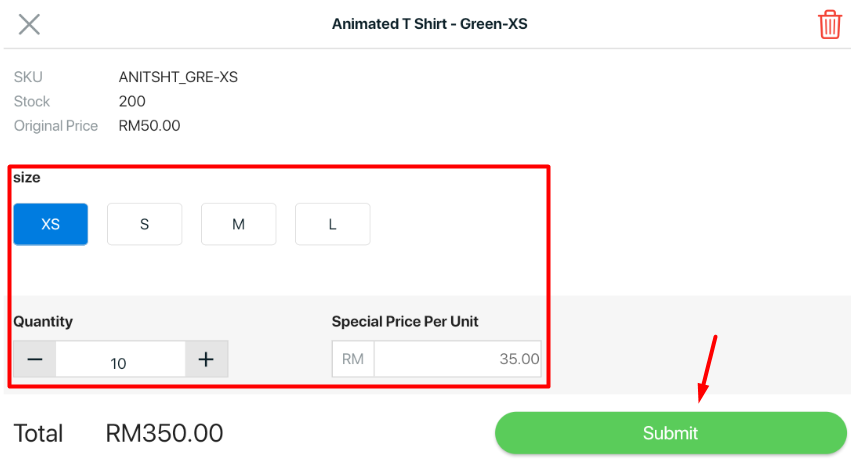
Task: Increase quantity with the plus button
Action: coord(206,359)
